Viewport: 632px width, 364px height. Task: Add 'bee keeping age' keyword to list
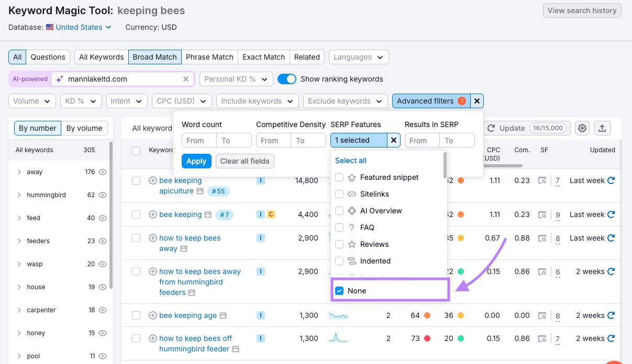pos(153,315)
